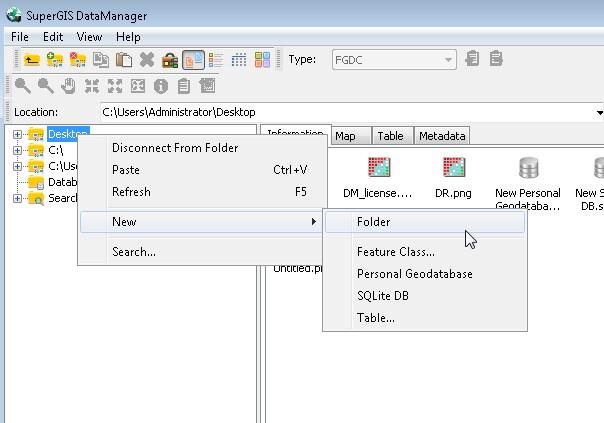Select the Identify info tool

161,86
